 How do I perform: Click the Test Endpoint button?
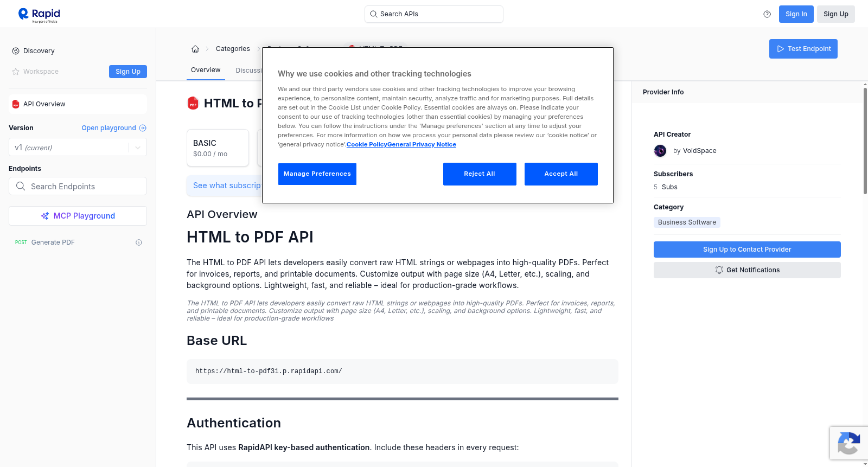[x=803, y=49]
